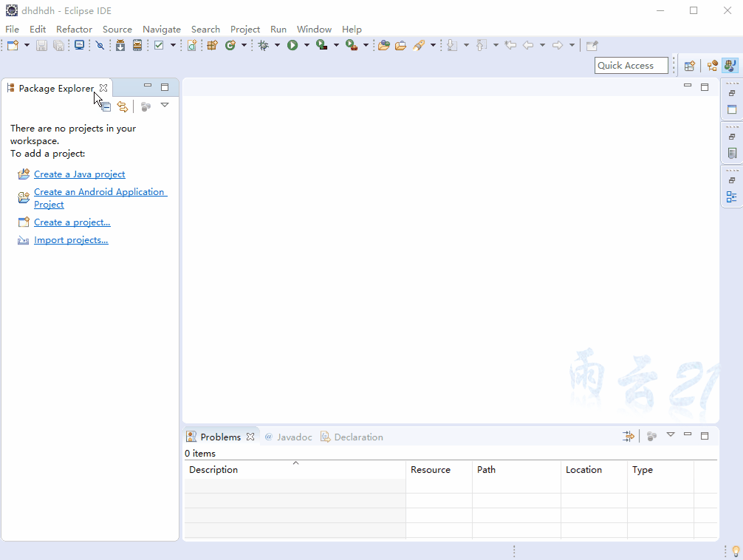Click the Open Type folder icon
The image size is (743, 560).
[x=384, y=46]
